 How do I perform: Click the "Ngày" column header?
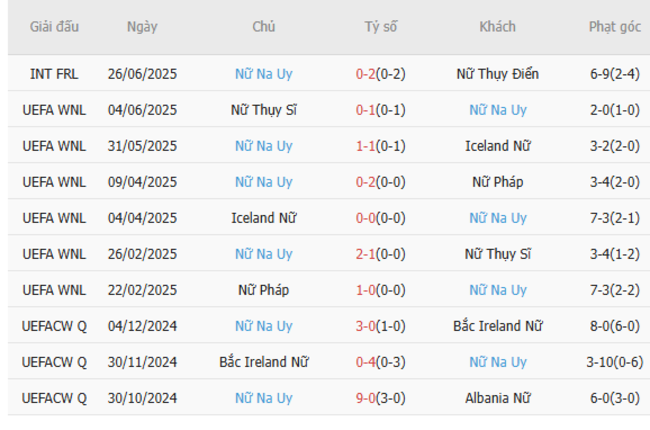142,27
